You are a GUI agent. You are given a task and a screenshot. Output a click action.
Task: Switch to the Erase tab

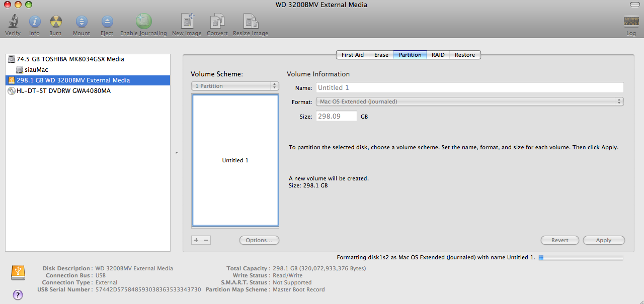pyautogui.click(x=381, y=55)
